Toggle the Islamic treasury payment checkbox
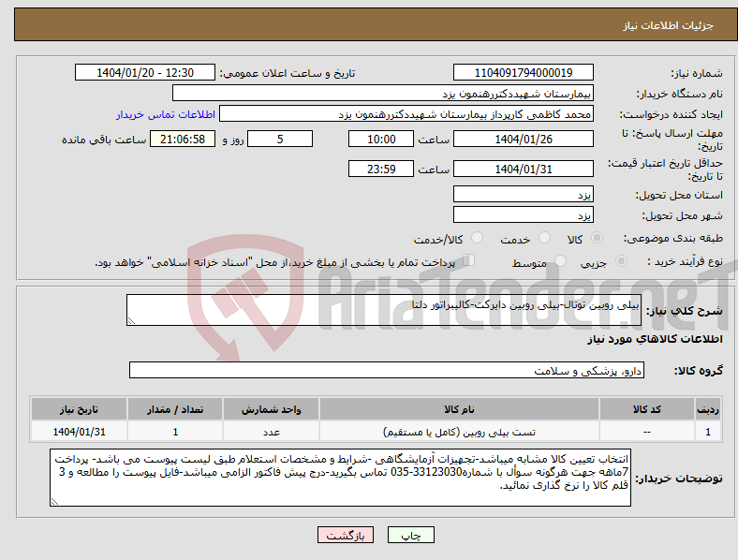Viewport: 738px width, 560px height. (x=469, y=260)
